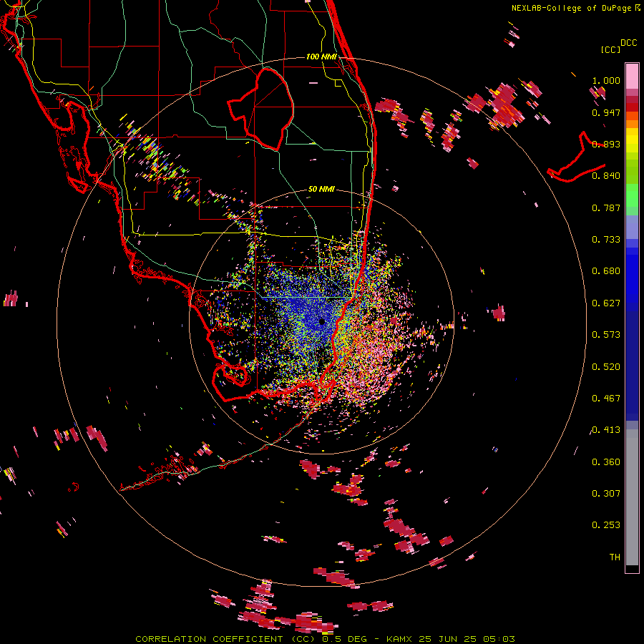The height and width of the screenshot is (644, 644).
Task: Select the 0.947 scale value
Action: coord(606,112)
